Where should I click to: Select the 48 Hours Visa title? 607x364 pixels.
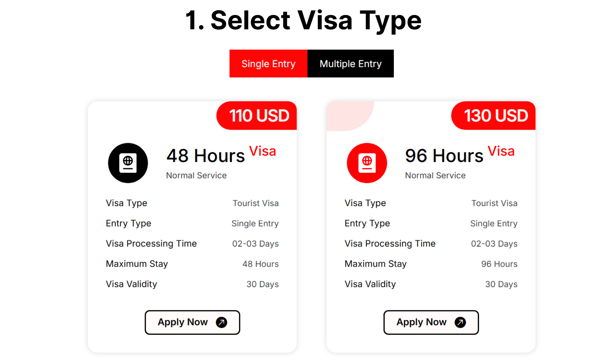[x=221, y=155]
